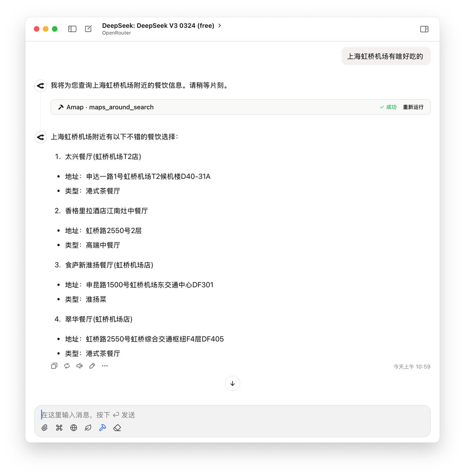This screenshot has width=465, height=476.
Task: Click the 类型：高端中餐厅 line
Action: coord(92,245)
